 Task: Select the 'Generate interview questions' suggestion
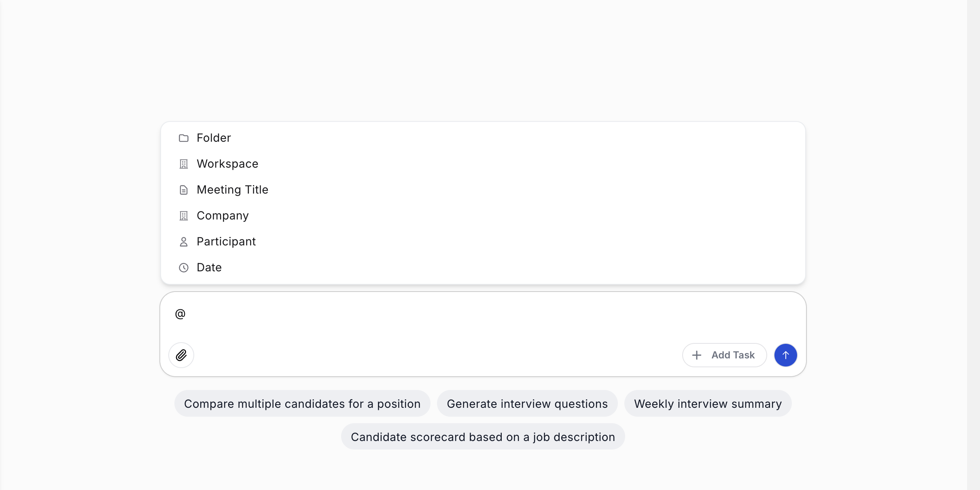[527, 404]
